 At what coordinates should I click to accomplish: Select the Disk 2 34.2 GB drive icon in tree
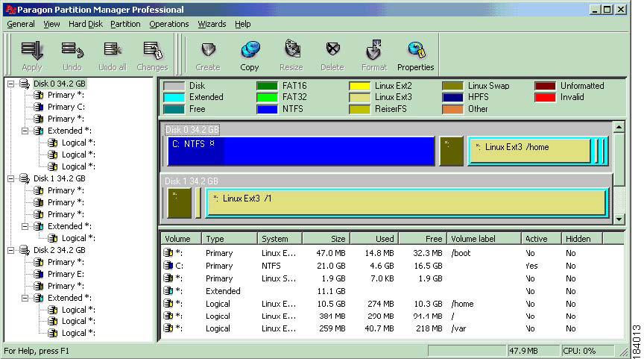[x=25, y=250]
